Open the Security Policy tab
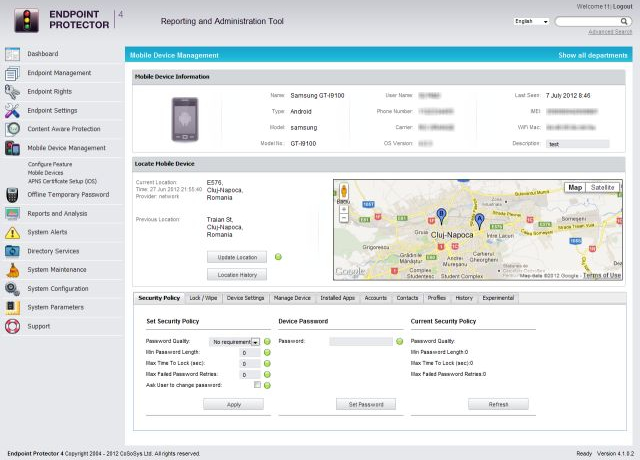The width and height of the screenshot is (640, 460). click(x=159, y=298)
